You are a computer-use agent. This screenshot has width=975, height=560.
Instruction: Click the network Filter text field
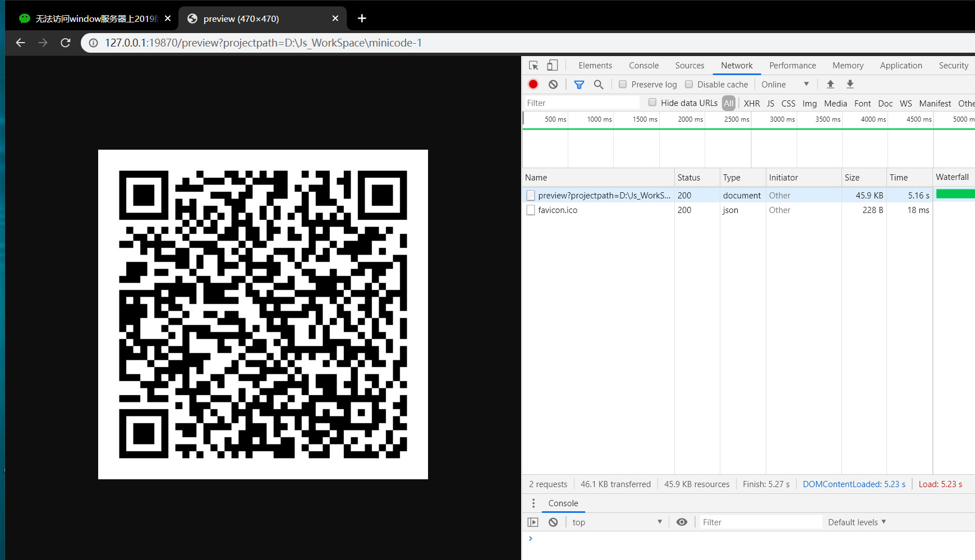click(x=582, y=103)
